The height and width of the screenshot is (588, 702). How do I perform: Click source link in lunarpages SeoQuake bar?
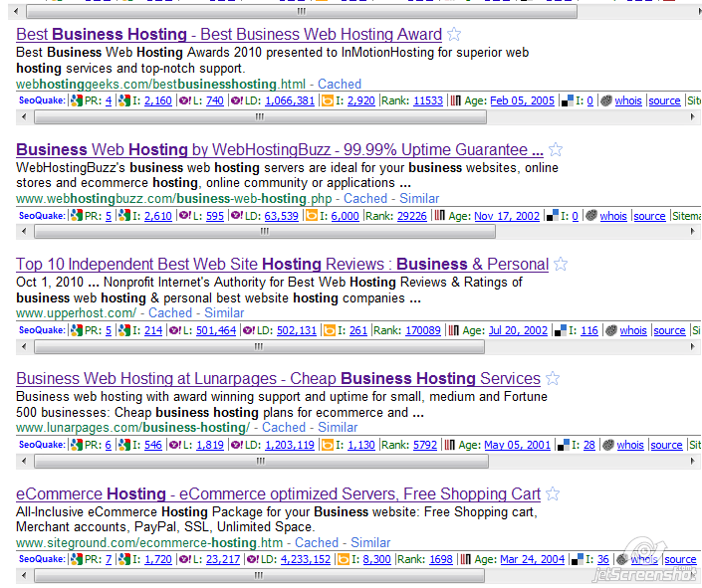tap(666, 446)
